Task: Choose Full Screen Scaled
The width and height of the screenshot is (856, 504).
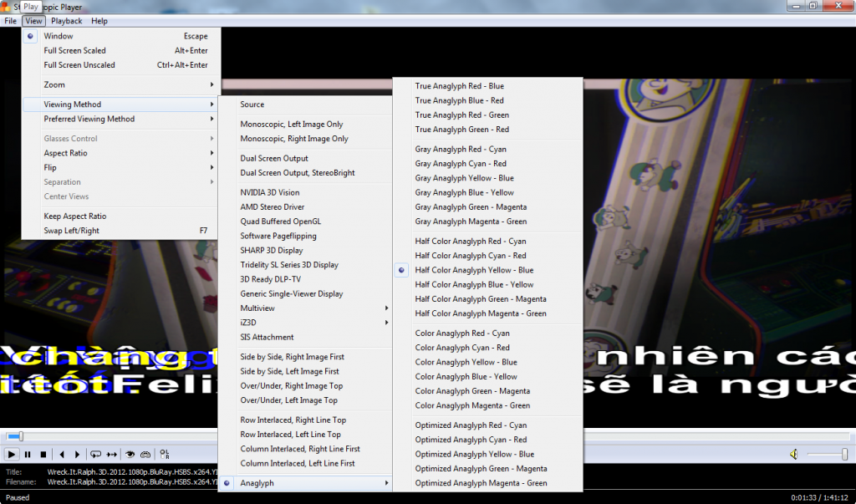Action: click(121, 50)
